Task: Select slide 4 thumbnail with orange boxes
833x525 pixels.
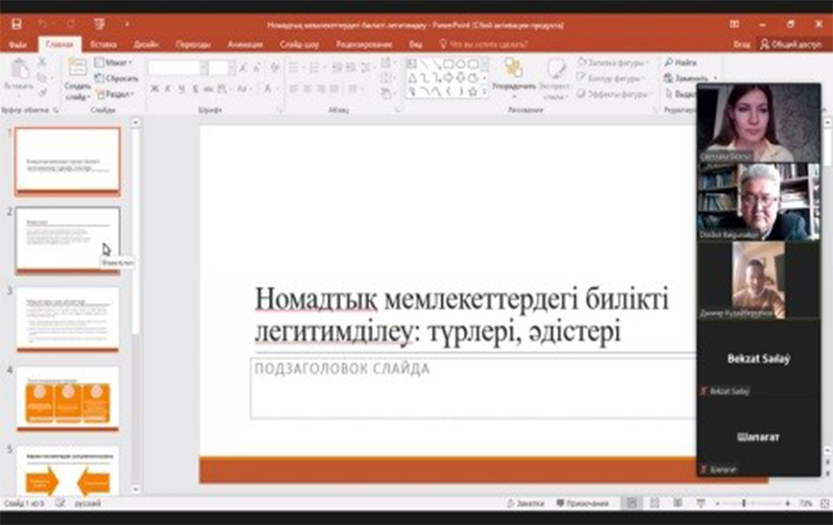Action: [67, 398]
